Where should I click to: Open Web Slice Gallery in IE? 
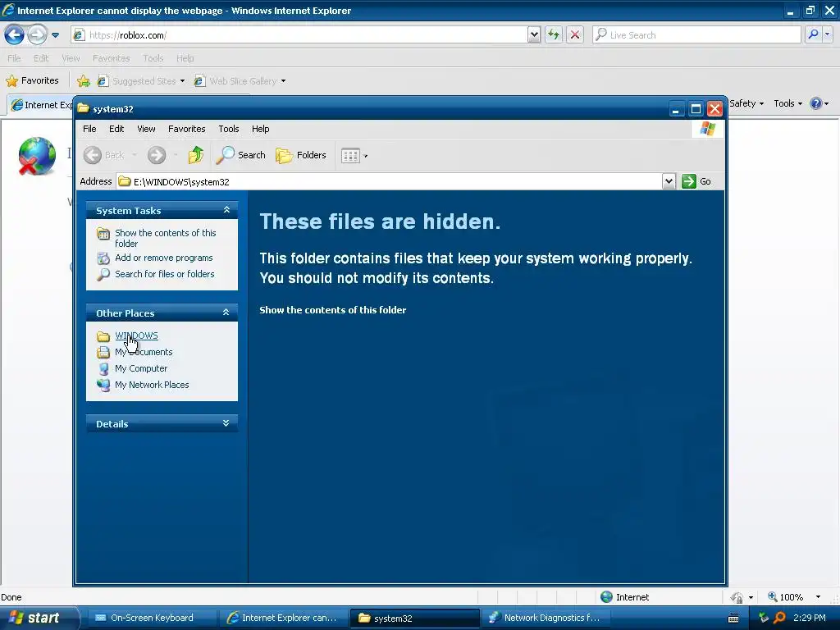pyautogui.click(x=240, y=81)
